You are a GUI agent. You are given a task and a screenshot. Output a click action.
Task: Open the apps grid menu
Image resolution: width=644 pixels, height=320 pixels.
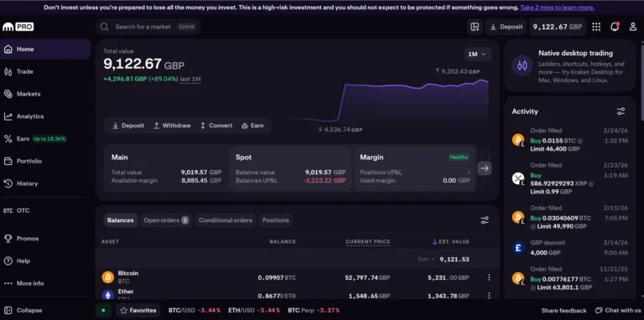pyautogui.click(x=596, y=27)
